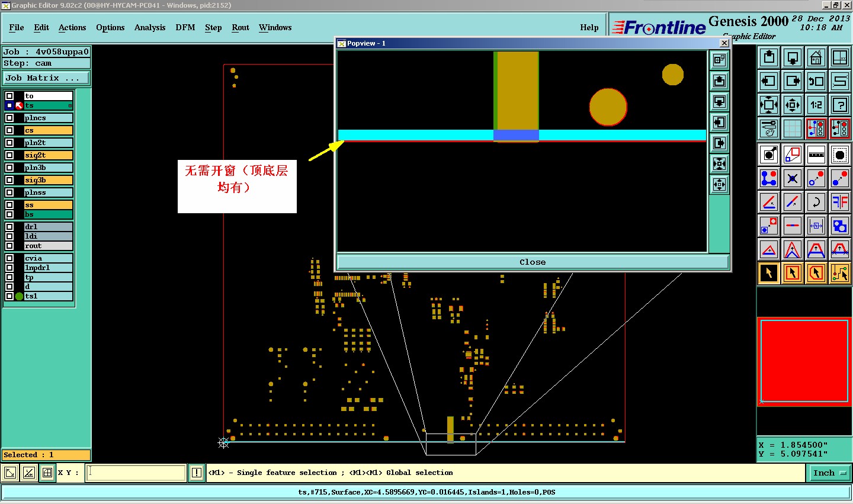This screenshot has height=504, width=853.
Task: Click the previous zoom undo icon
Action: coord(816,81)
